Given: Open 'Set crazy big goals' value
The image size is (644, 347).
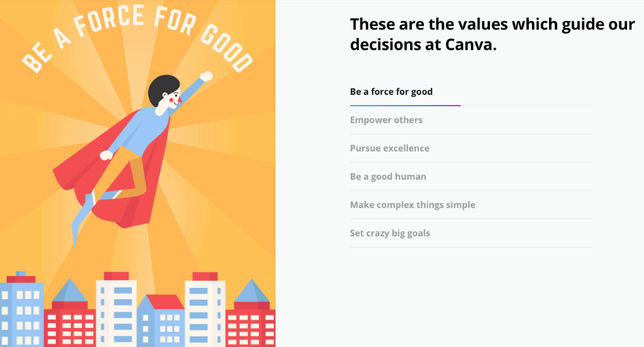Looking at the screenshot, I should point(390,233).
